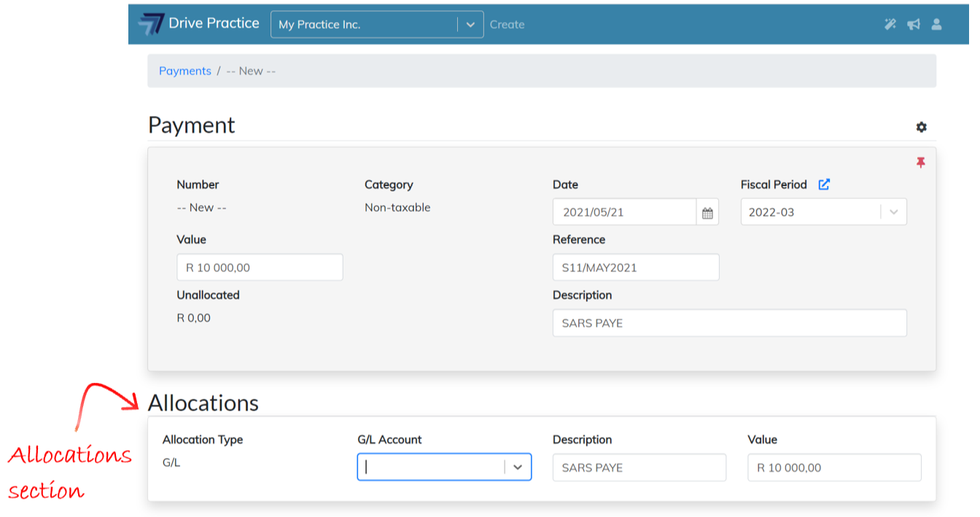Click the 'Non-taxable' category value
The width and height of the screenshot is (980, 517).
coord(397,208)
